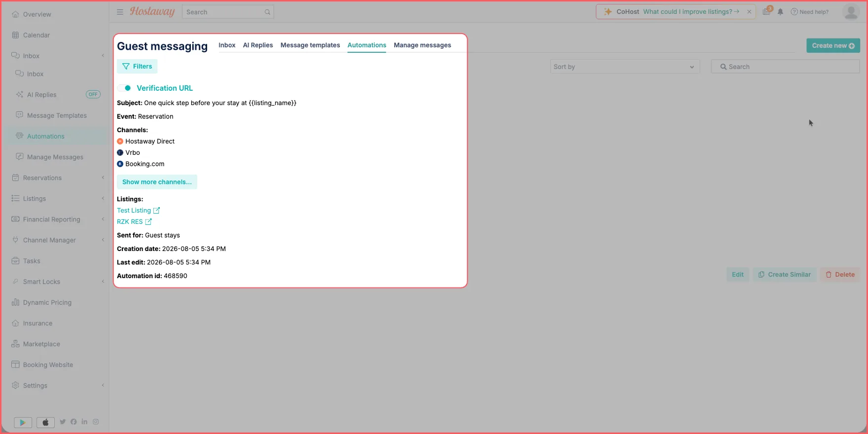This screenshot has height=434, width=868.
Task: Open the user profile avatar
Action: click(851, 12)
